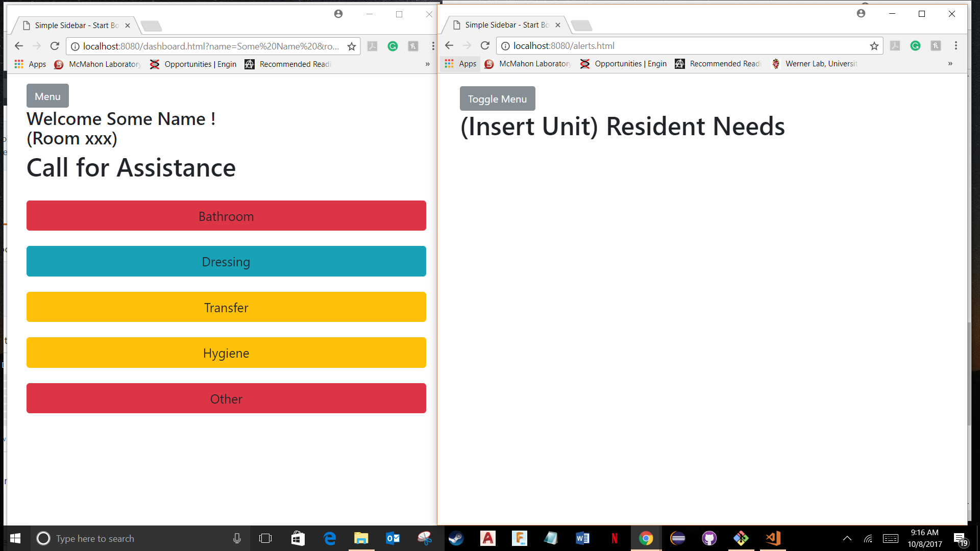This screenshot has height=551, width=980.
Task: Open Microsoft Word from the taskbar
Action: 582,538
